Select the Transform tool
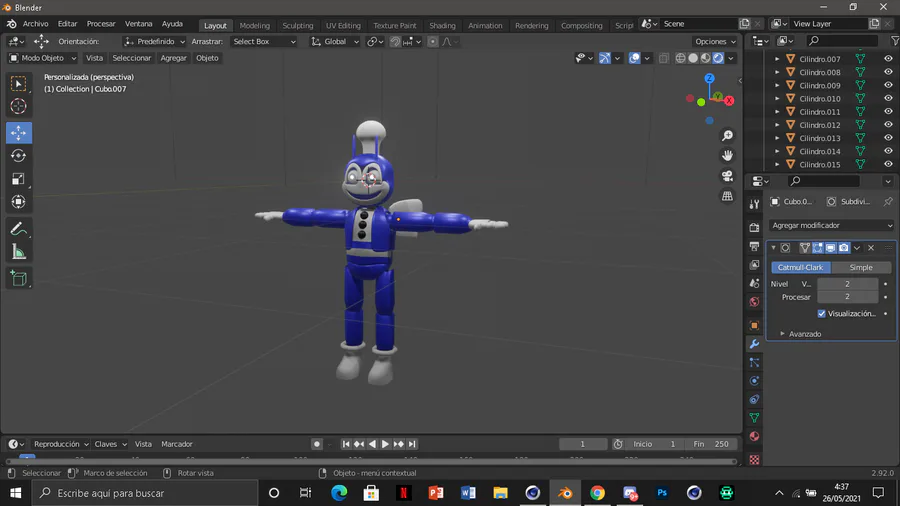Image resolution: width=900 pixels, height=506 pixels. click(x=18, y=201)
